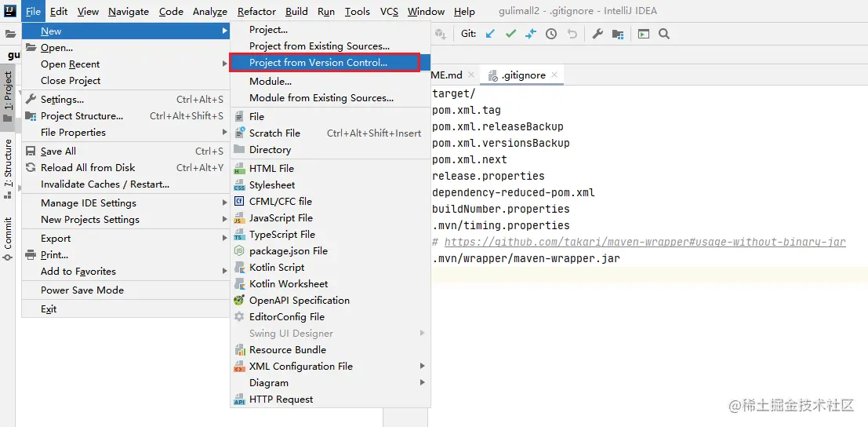
Task: Expand New Projects Settings submenu
Action: click(x=125, y=220)
